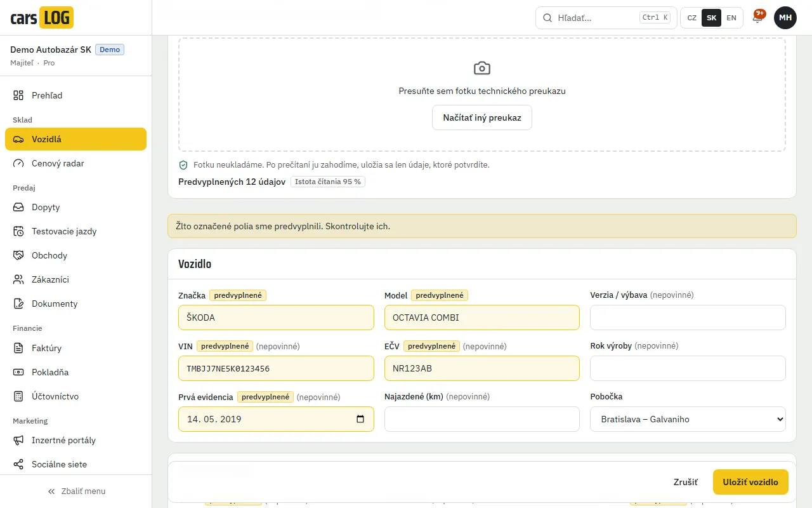Click the Značka field containing ŠKODA
This screenshot has width=812, height=508.
[276, 317]
